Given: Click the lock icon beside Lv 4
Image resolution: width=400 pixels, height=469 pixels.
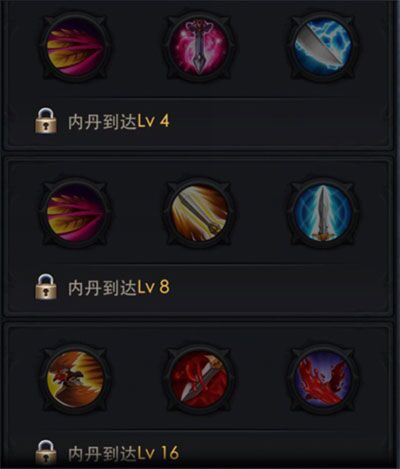Looking at the screenshot, I should (x=46, y=121).
